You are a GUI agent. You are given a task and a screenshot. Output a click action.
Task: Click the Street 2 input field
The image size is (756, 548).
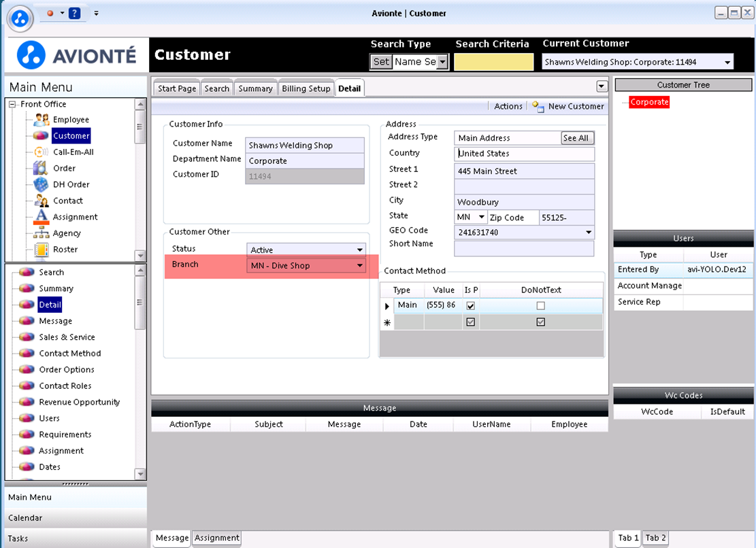(524, 186)
